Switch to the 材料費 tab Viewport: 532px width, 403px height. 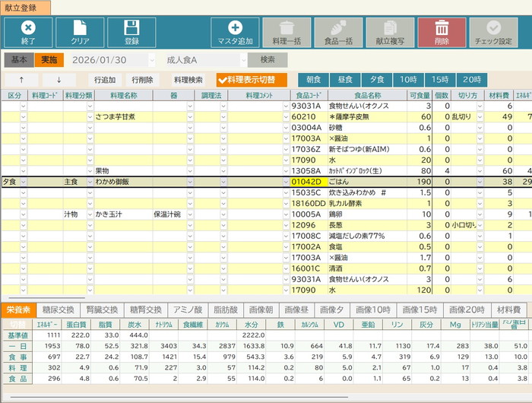(x=509, y=309)
